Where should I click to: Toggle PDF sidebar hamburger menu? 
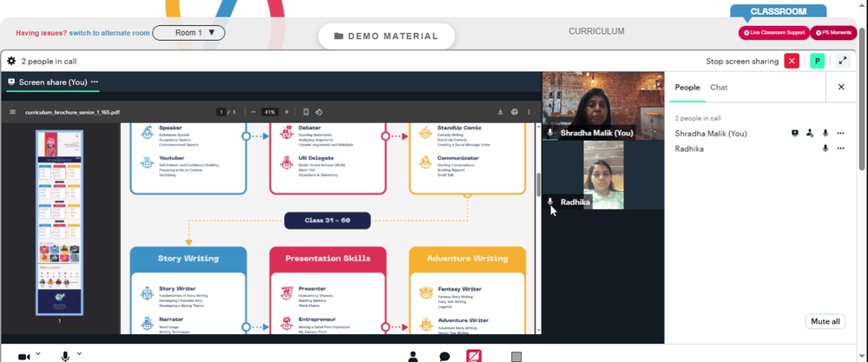tap(13, 112)
